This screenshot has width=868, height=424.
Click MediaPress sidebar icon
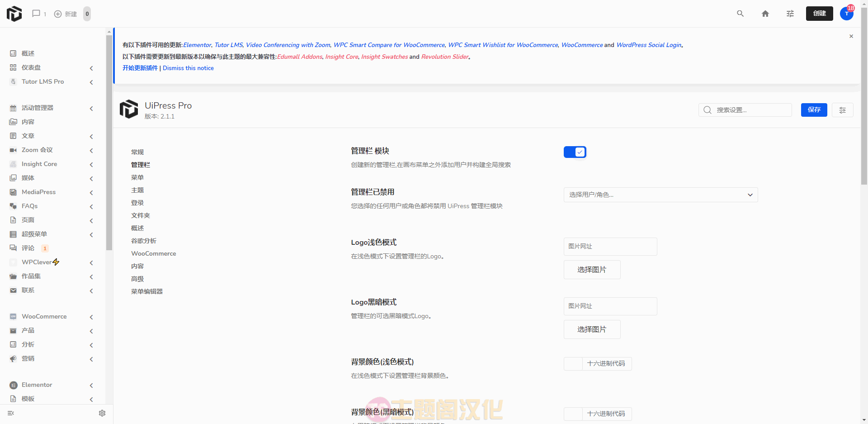click(13, 192)
